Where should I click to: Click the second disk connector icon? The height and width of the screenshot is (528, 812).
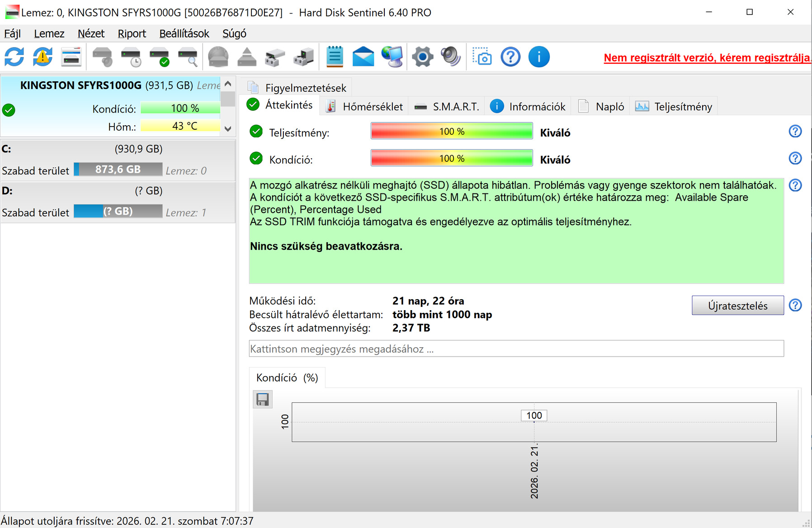303,57
